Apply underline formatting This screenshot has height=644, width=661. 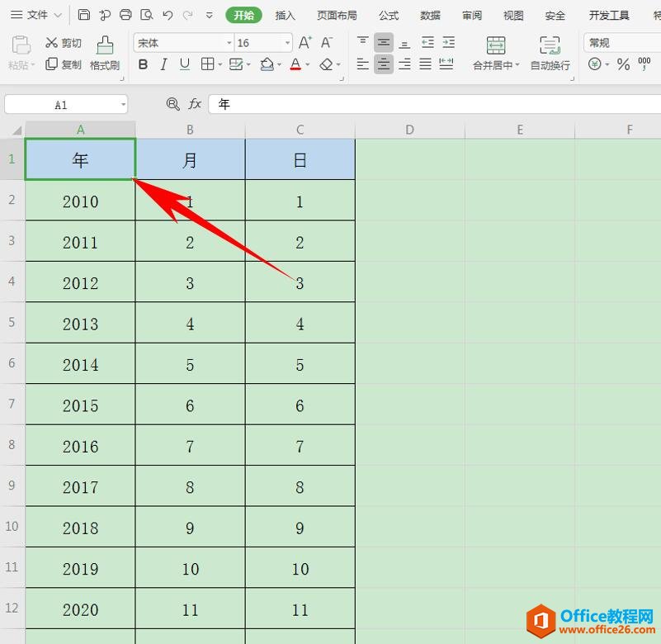[183, 64]
